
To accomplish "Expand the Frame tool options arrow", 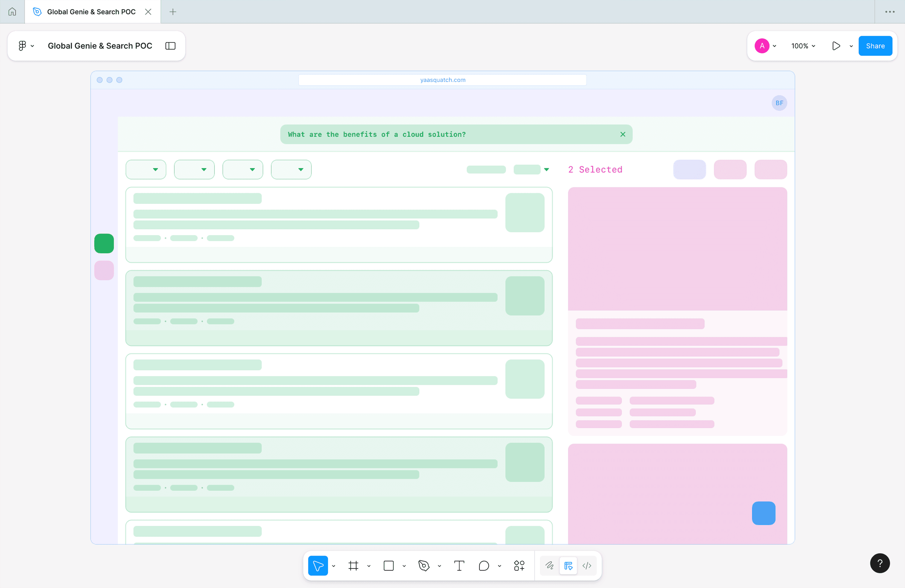I will coord(369,566).
